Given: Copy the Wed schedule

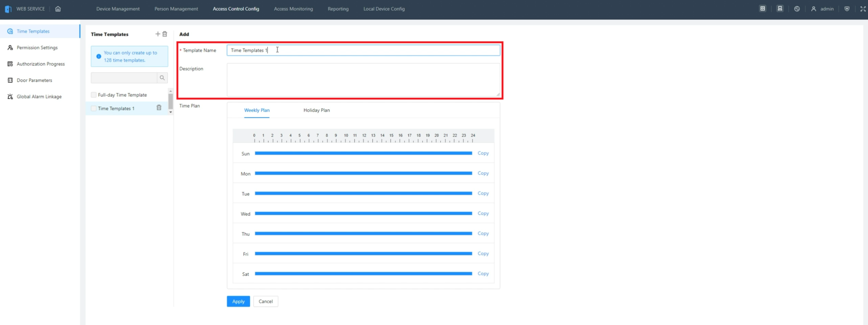Looking at the screenshot, I should coord(483,213).
